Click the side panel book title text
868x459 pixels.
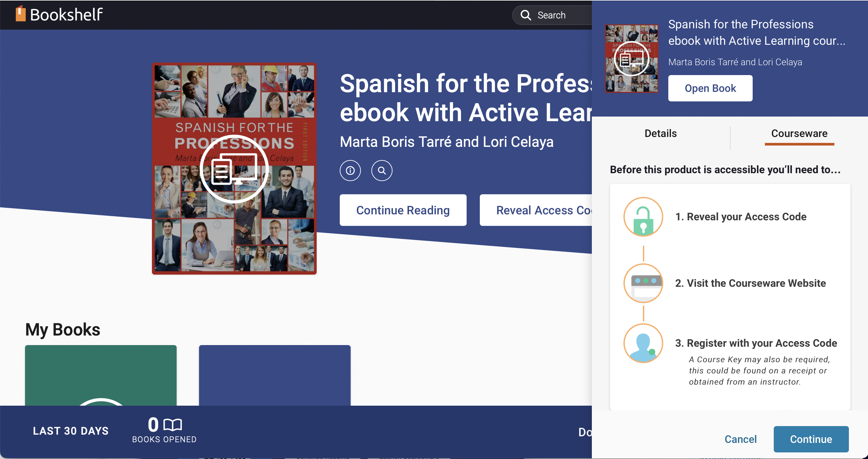(757, 32)
